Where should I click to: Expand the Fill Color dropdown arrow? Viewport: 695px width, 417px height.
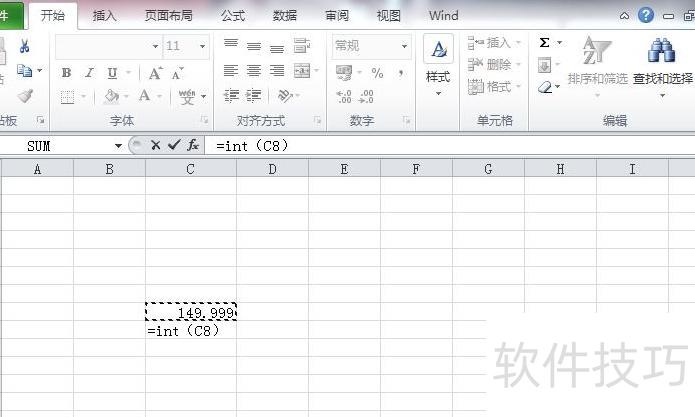pos(126,96)
